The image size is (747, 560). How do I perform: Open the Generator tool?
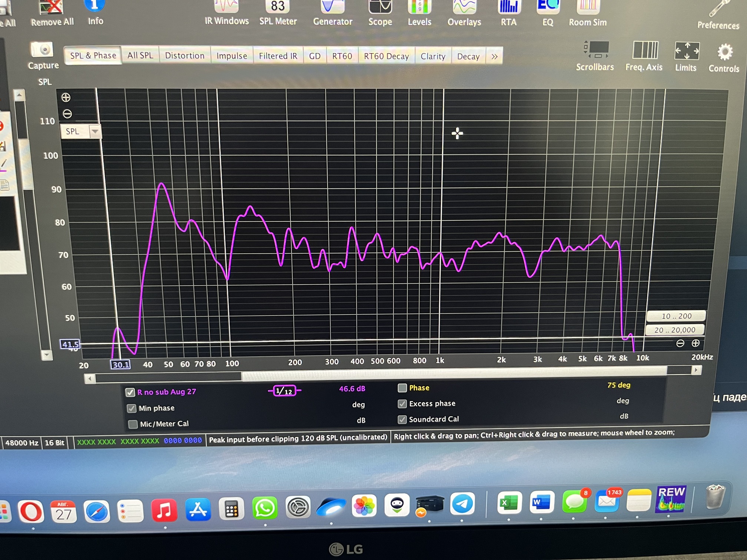coord(332,13)
